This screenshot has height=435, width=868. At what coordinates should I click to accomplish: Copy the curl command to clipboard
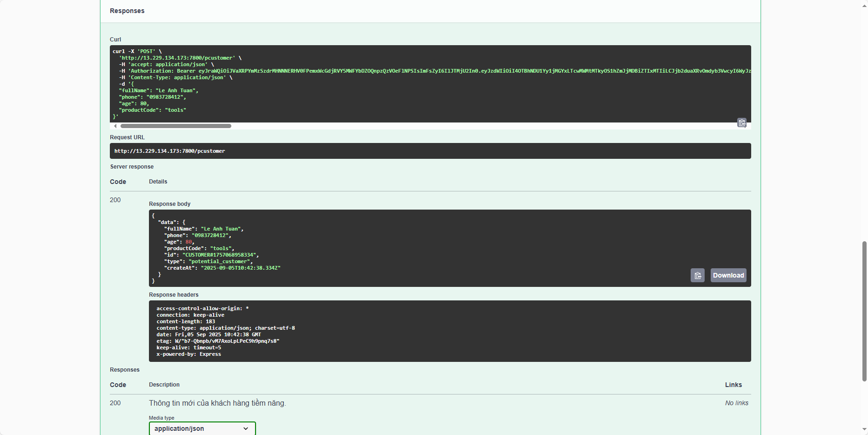coord(742,122)
